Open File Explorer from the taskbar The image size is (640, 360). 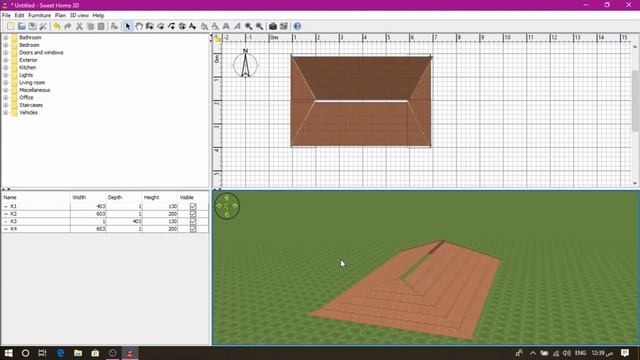tap(78, 353)
